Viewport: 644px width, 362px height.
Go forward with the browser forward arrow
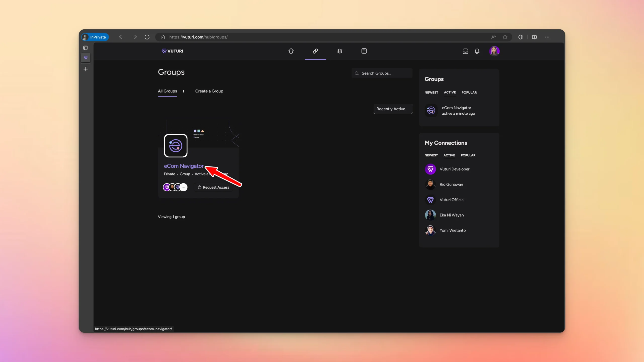point(134,37)
